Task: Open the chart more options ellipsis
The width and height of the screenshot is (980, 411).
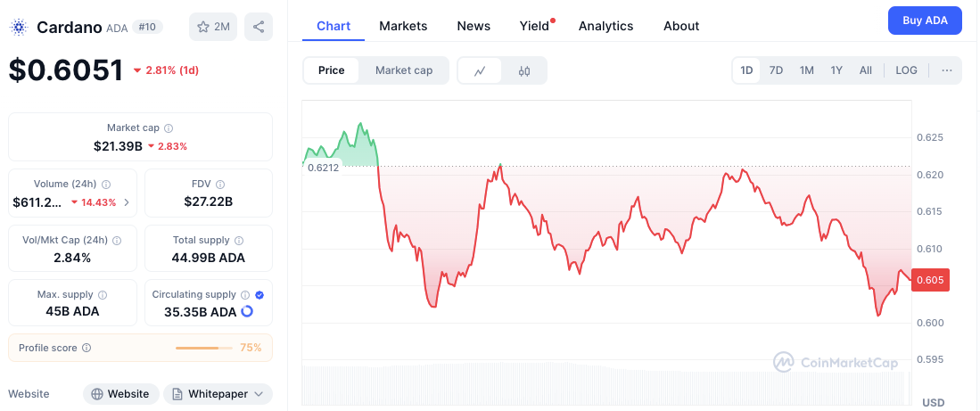Action: 946,70
